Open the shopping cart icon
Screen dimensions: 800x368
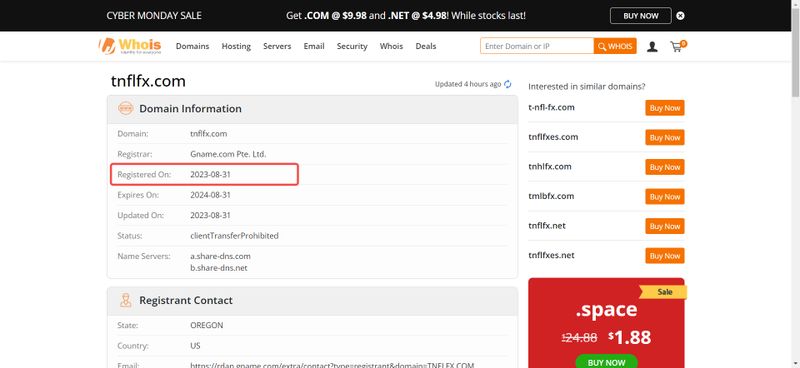[678, 46]
